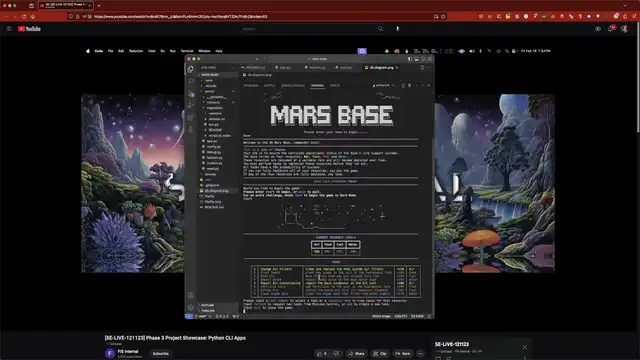Like the video with thumbs-up
The image size is (640, 360).
[x=322, y=353]
